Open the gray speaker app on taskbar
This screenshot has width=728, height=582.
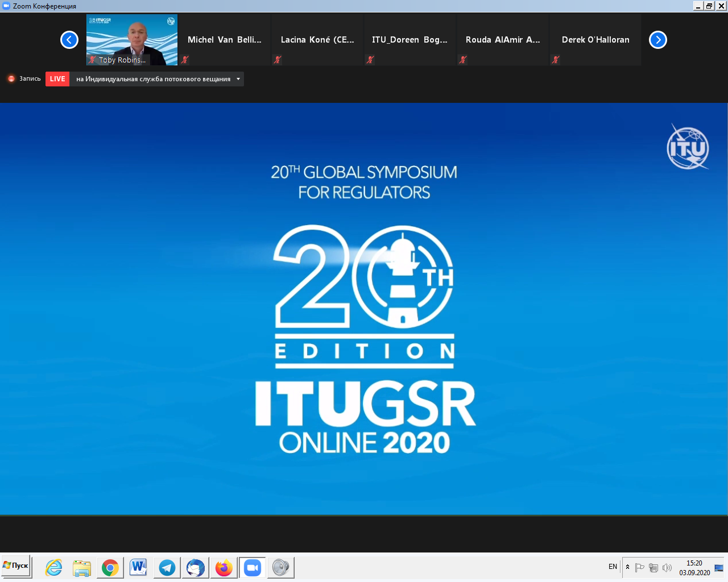pyautogui.click(x=281, y=567)
